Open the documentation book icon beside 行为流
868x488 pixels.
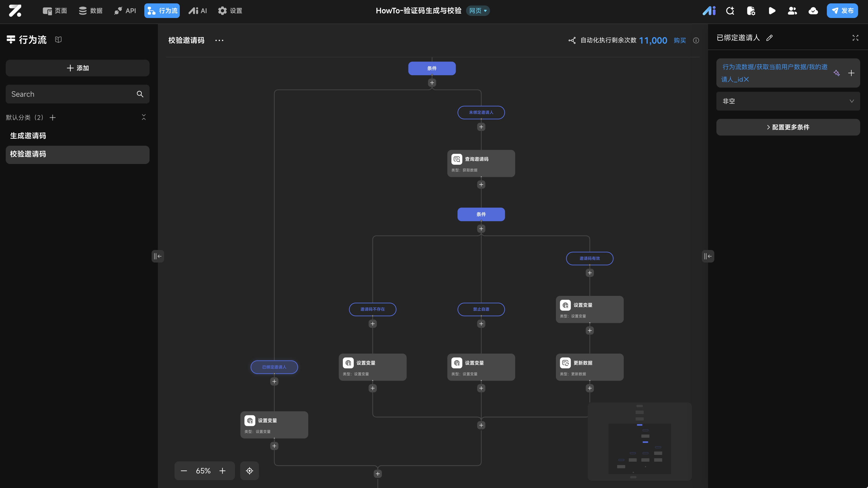(x=58, y=40)
